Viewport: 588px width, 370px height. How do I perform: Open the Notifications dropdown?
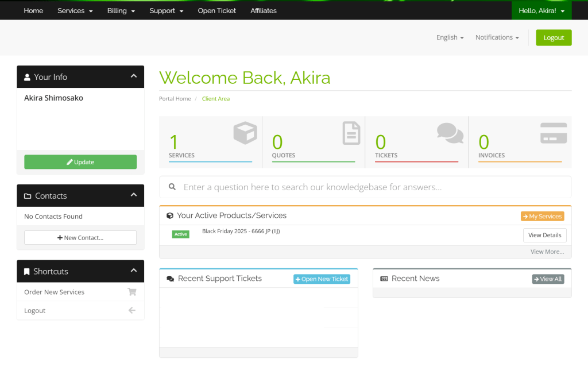[x=497, y=37]
